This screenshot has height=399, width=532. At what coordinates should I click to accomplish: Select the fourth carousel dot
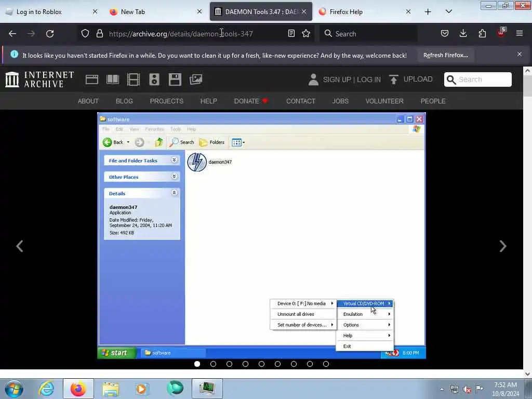point(245,364)
